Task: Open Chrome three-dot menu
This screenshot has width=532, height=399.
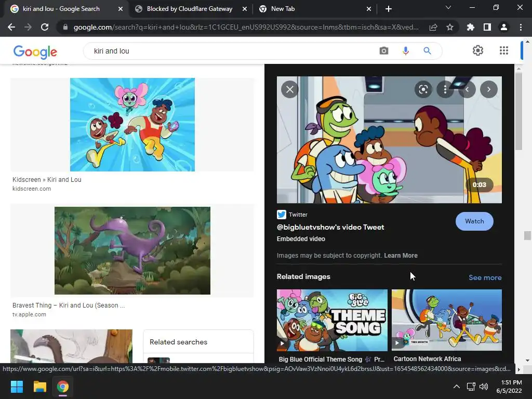Action: (x=521, y=27)
